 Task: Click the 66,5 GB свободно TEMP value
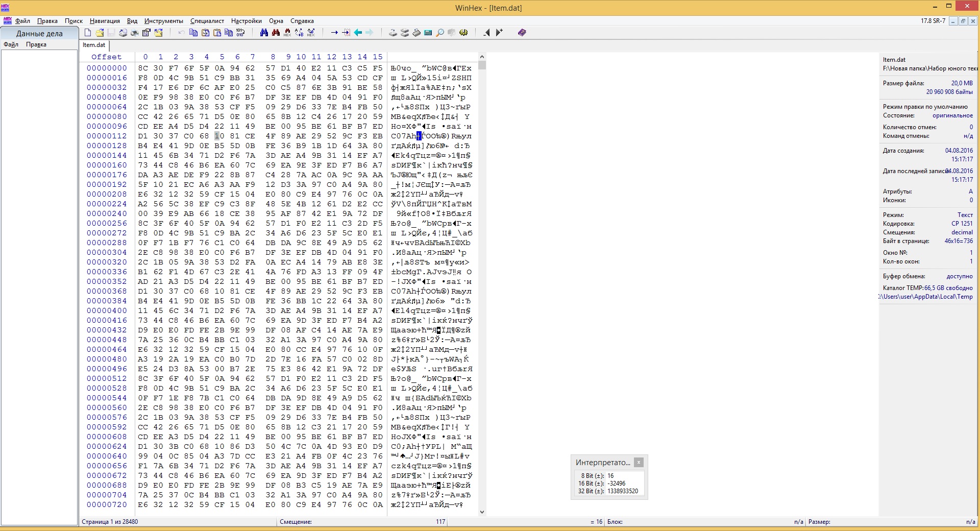pos(948,288)
